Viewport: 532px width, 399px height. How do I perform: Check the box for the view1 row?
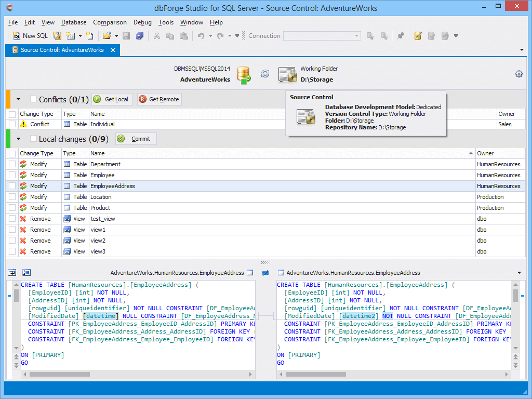12,230
